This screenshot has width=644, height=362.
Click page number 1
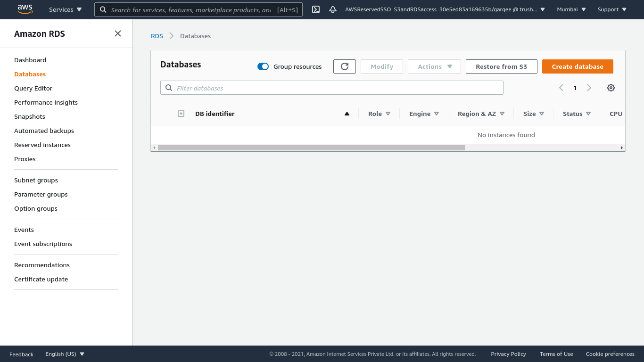pyautogui.click(x=575, y=88)
